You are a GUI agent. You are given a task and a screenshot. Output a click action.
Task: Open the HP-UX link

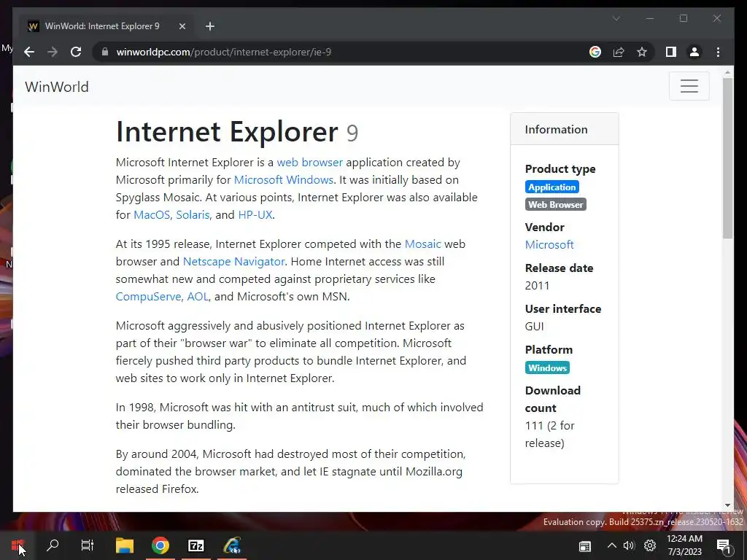coord(255,215)
